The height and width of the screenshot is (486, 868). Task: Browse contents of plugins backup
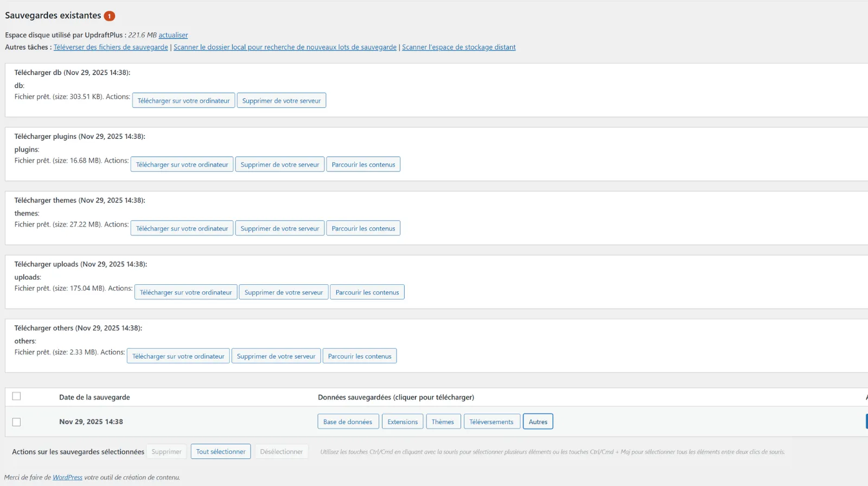363,165
